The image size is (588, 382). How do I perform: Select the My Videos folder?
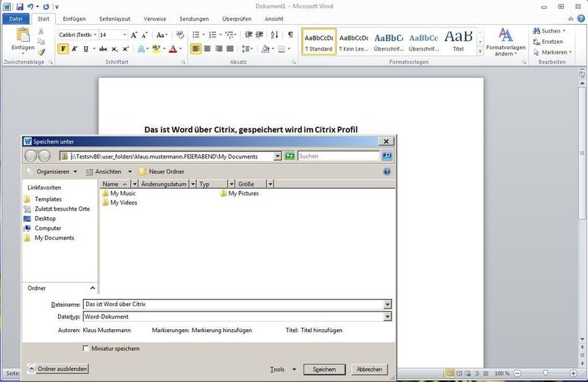click(x=120, y=203)
